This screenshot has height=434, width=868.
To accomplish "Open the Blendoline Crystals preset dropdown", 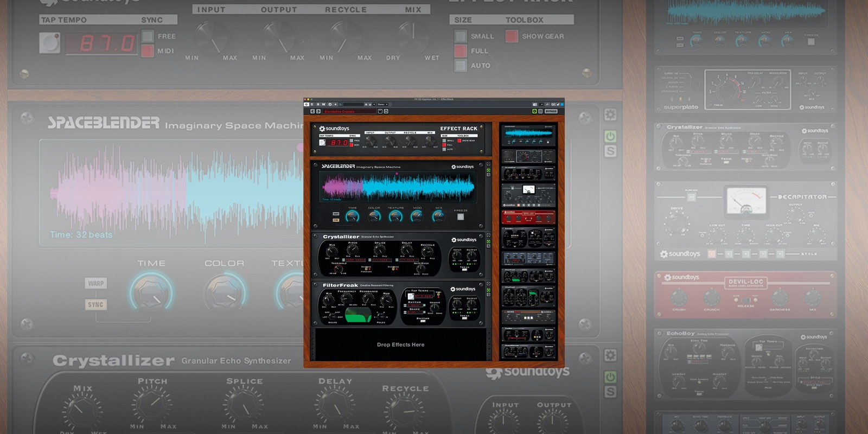I will click(349, 111).
